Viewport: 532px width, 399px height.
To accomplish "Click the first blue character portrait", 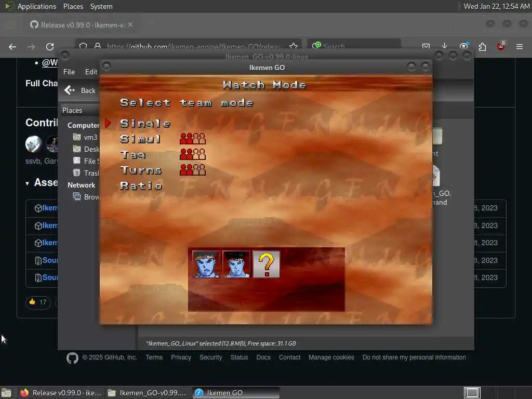I will tap(206, 264).
